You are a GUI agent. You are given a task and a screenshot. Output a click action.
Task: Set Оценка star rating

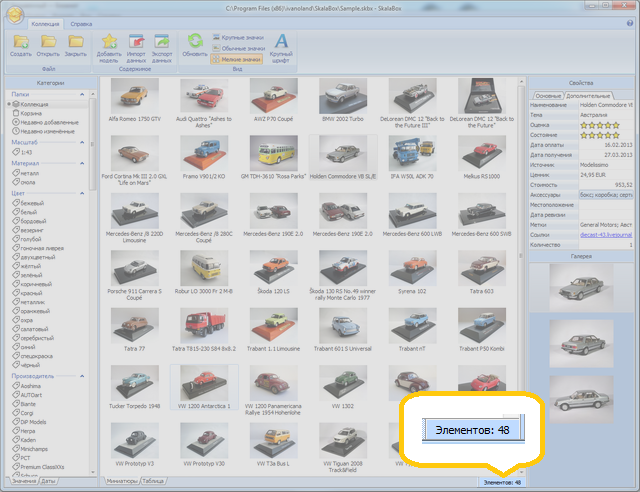click(x=600, y=125)
